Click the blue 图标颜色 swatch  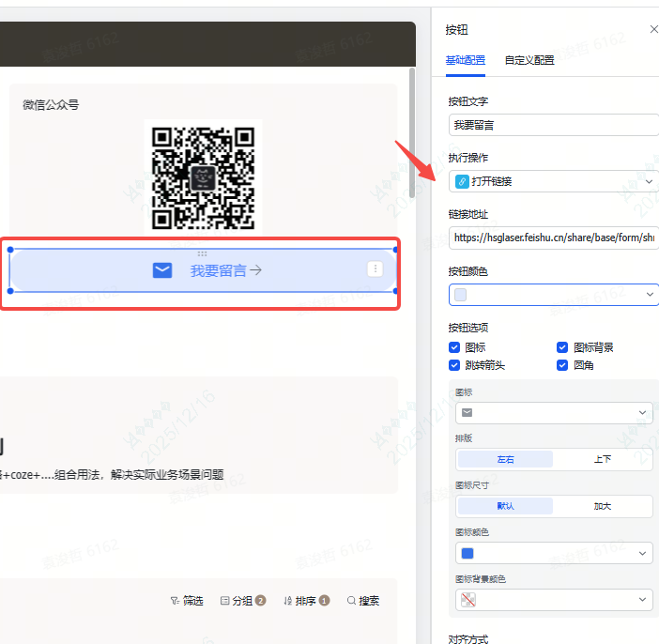467,553
